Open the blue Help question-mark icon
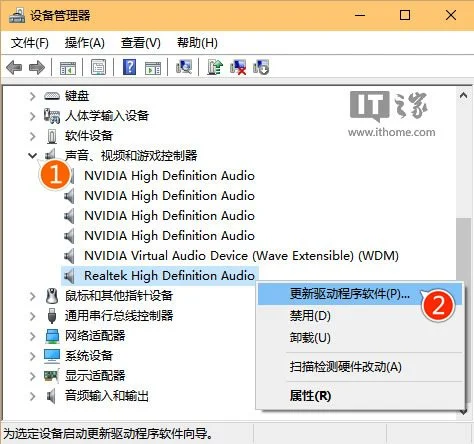The width and height of the screenshot is (474, 444). tap(129, 67)
